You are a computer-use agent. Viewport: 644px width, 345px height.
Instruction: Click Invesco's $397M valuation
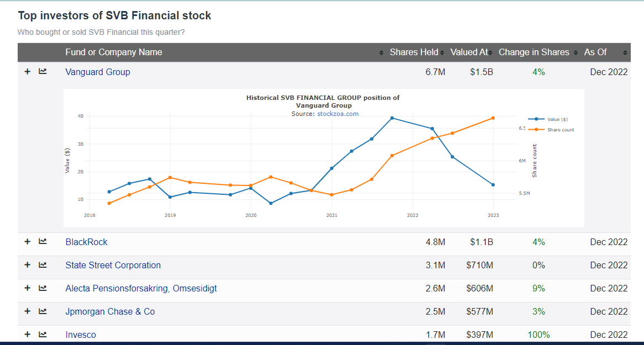[x=480, y=335]
